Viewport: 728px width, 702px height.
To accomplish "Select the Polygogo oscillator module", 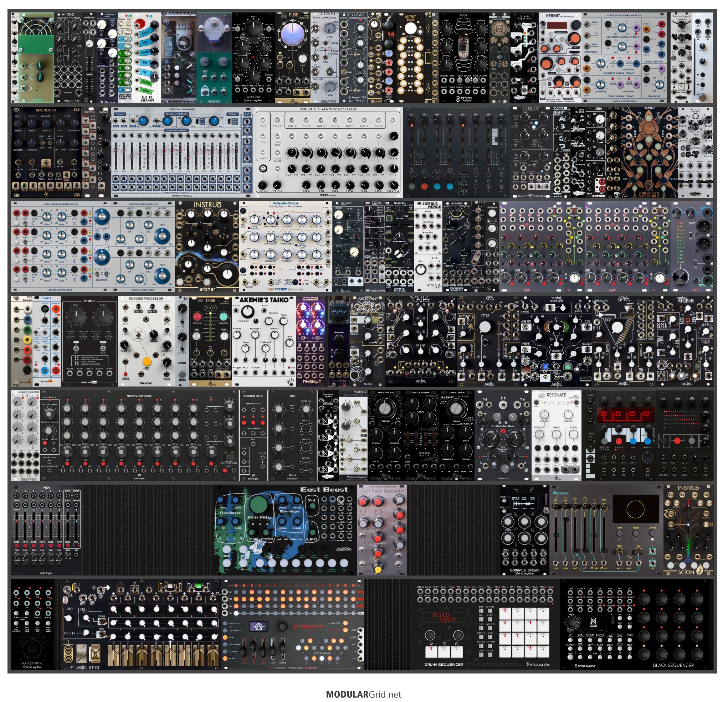I will pyautogui.click(x=606, y=530).
